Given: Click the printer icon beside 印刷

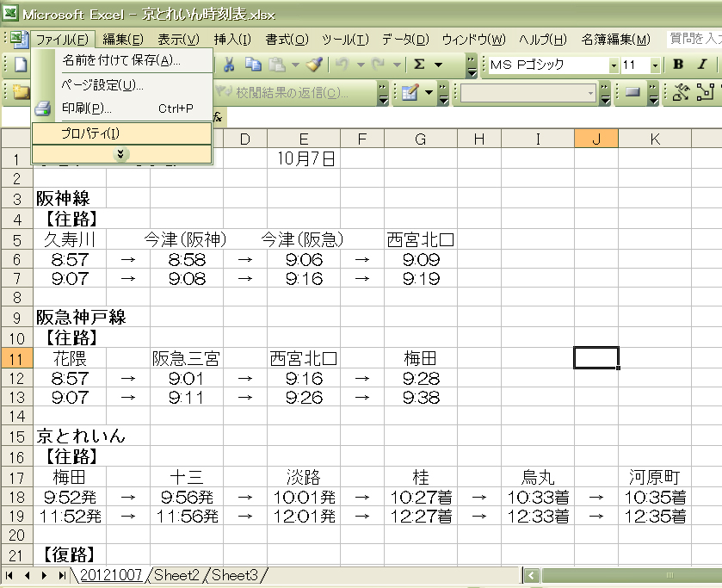Looking at the screenshot, I should pyautogui.click(x=43, y=108).
